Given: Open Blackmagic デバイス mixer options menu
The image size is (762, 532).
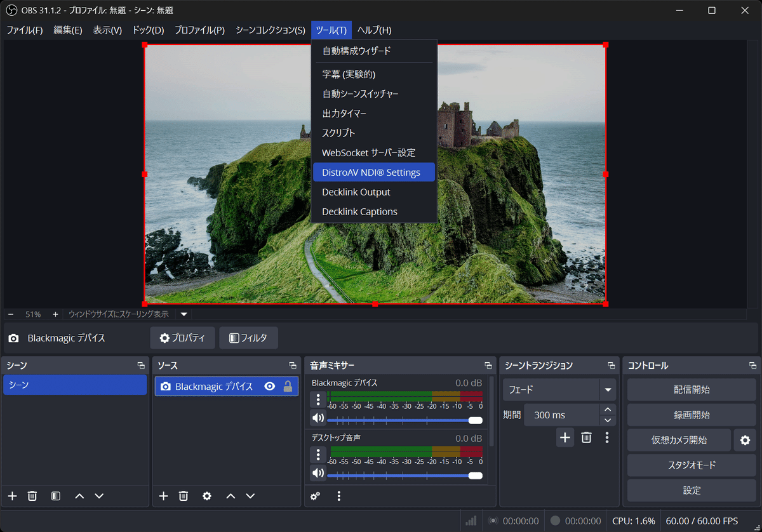Looking at the screenshot, I should [x=318, y=399].
